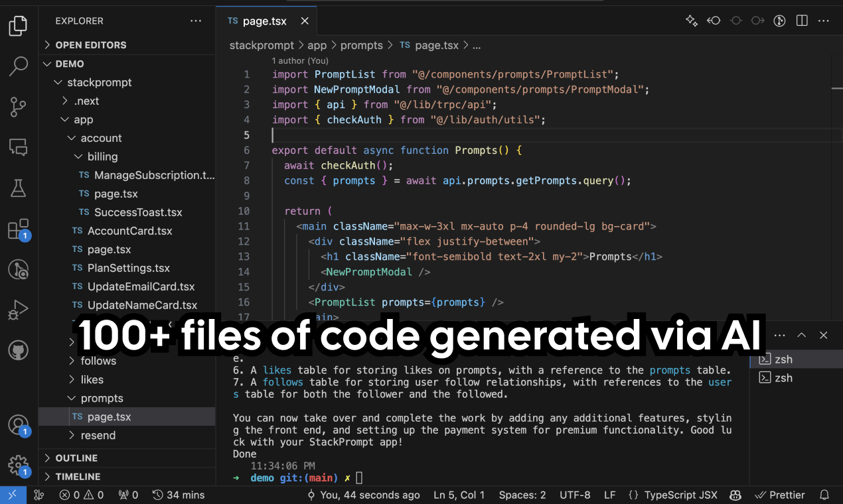Image resolution: width=843 pixels, height=504 pixels.
Task: Click the go to previous change icon
Action: 714,21
